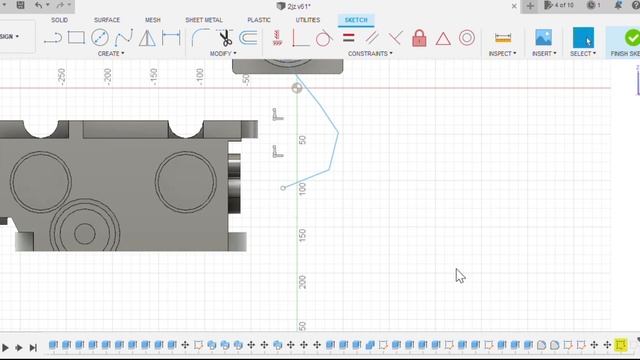Switch to the PLASTIC tab
This screenshot has width=640, height=360.
(259, 20)
